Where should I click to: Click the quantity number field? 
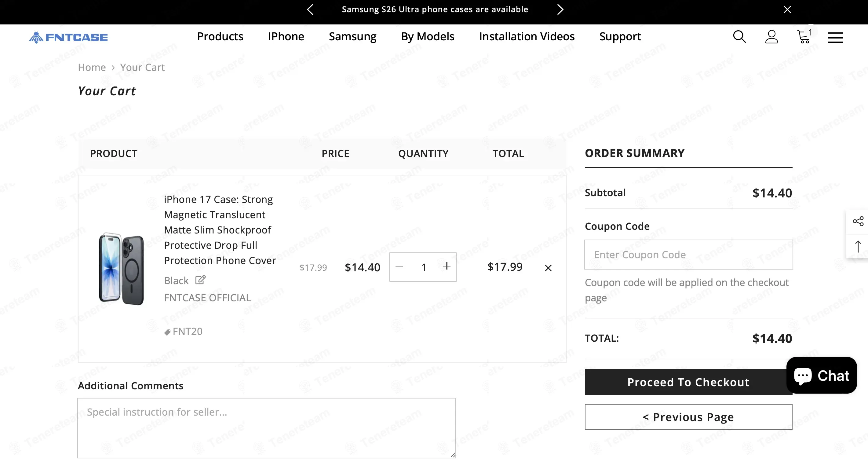pos(424,267)
